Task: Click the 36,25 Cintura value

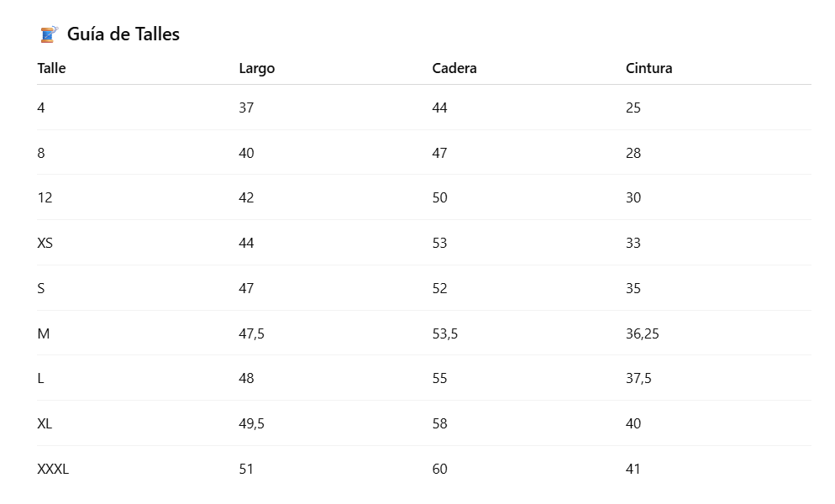Action: click(x=642, y=333)
